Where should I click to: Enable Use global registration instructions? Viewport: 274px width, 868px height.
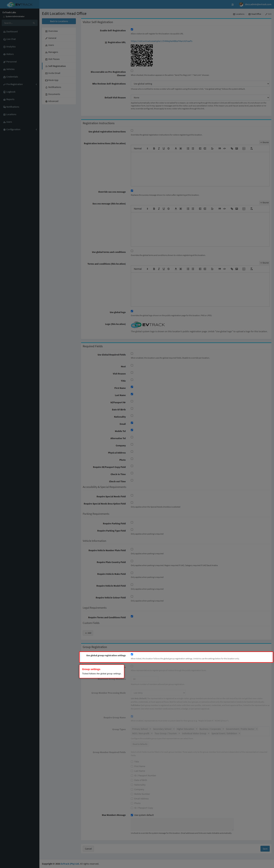pos(132,131)
